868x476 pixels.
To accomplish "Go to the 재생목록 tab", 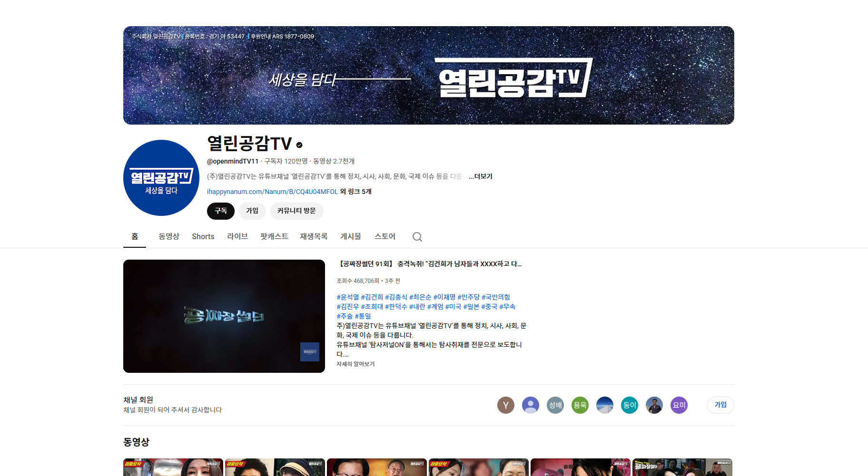I will click(x=314, y=236).
